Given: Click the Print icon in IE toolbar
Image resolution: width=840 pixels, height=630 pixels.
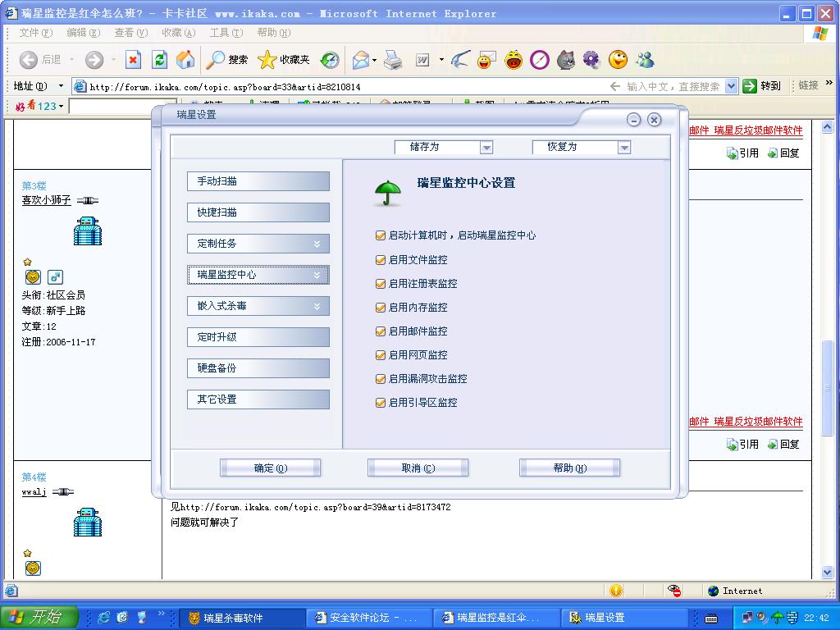Looking at the screenshot, I should coord(393,59).
